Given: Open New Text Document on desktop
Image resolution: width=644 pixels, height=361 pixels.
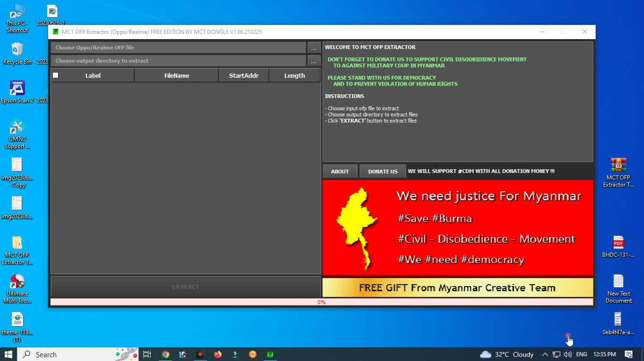Looking at the screenshot, I should coord(618,289).
